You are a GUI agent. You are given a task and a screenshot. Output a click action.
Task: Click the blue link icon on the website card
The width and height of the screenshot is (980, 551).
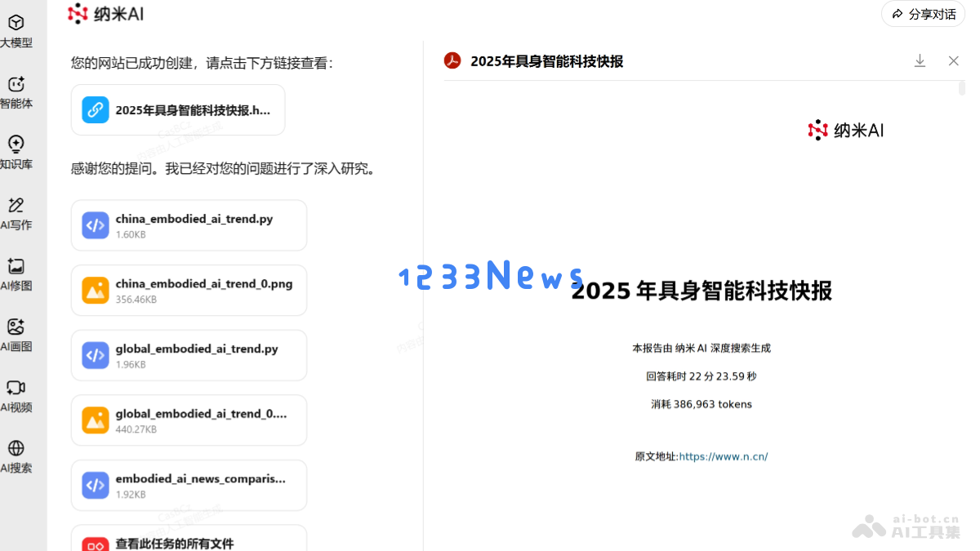pos(96,110)
